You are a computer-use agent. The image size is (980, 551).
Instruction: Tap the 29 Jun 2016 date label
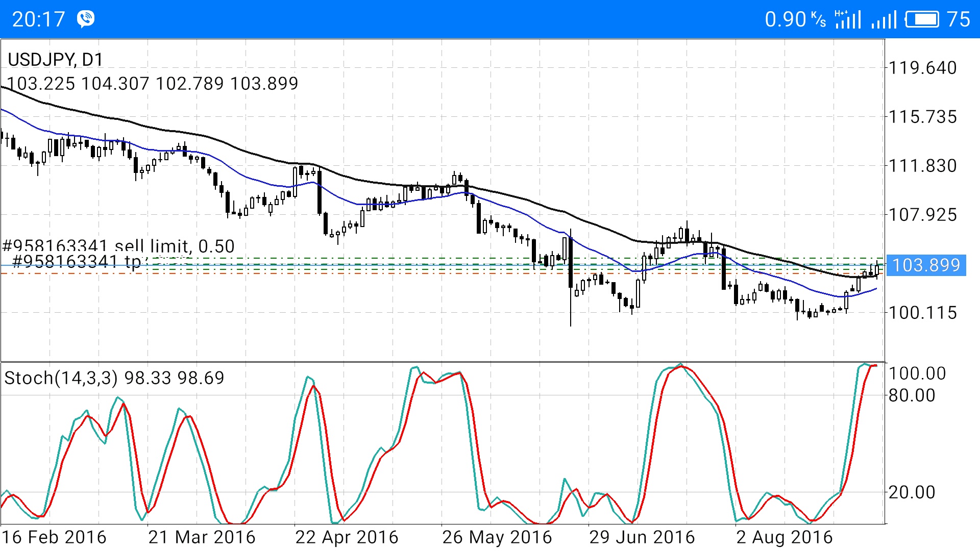click(642, 537)
